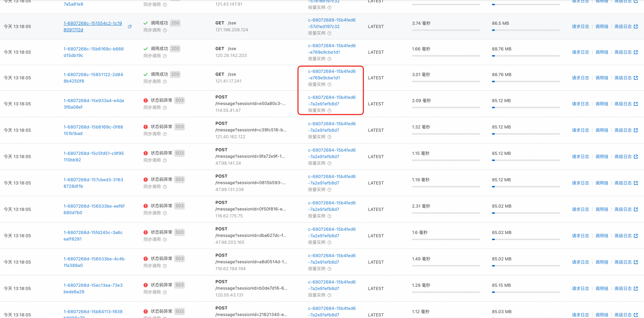Click 请求日志 for the 88.76 MB row with 1.66 毫秒

click(580, 52)
